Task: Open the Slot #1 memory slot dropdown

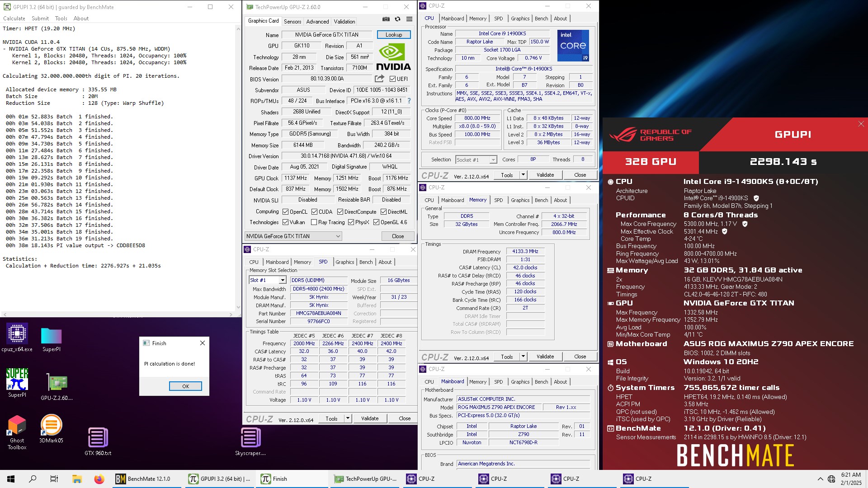Action: [x=268, y=280]
